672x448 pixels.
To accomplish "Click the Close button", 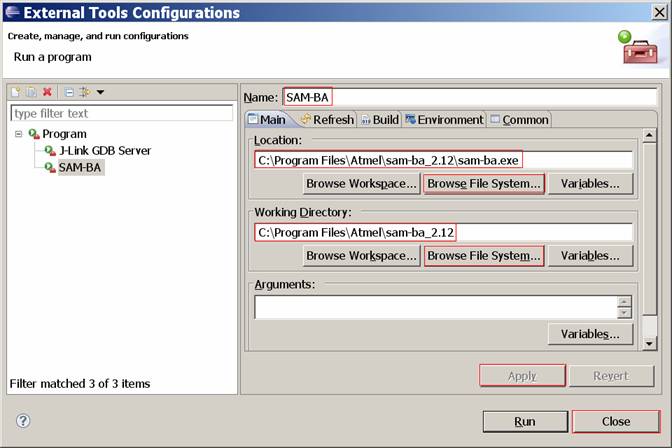I will point(616,421).
